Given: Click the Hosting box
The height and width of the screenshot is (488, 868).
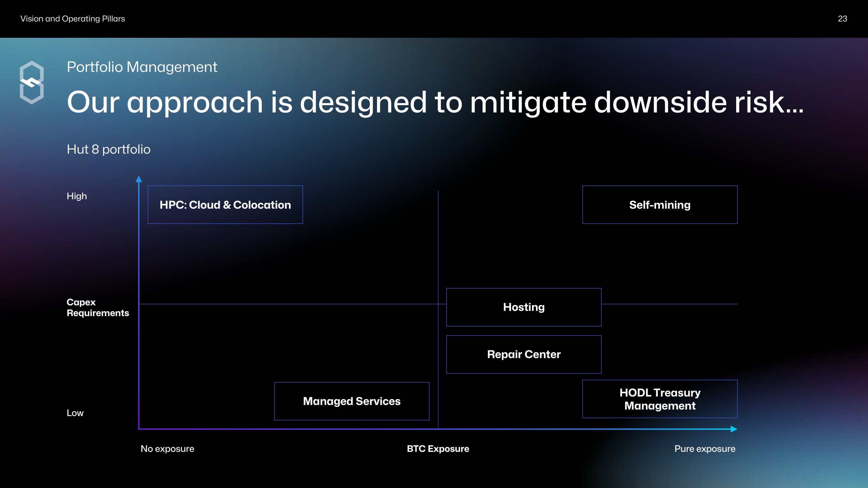Looking at the screenshot, I should coord(523,307).
